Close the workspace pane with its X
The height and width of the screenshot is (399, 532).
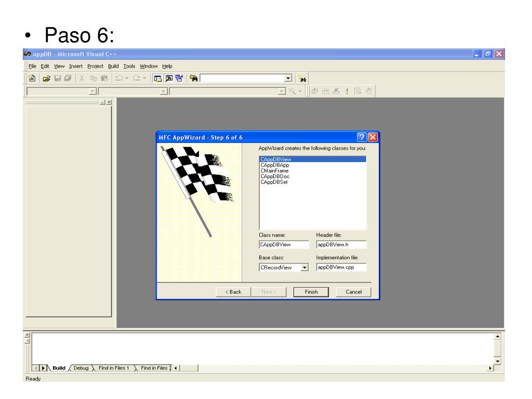pos(109,102)
